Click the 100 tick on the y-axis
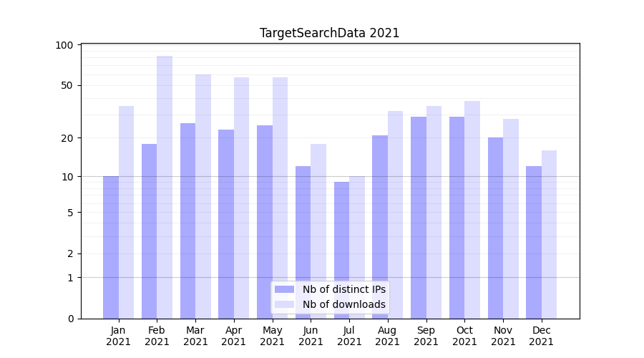Image resolution: width=644 pixels, height=358 pixels. click(x=65, y=45)
